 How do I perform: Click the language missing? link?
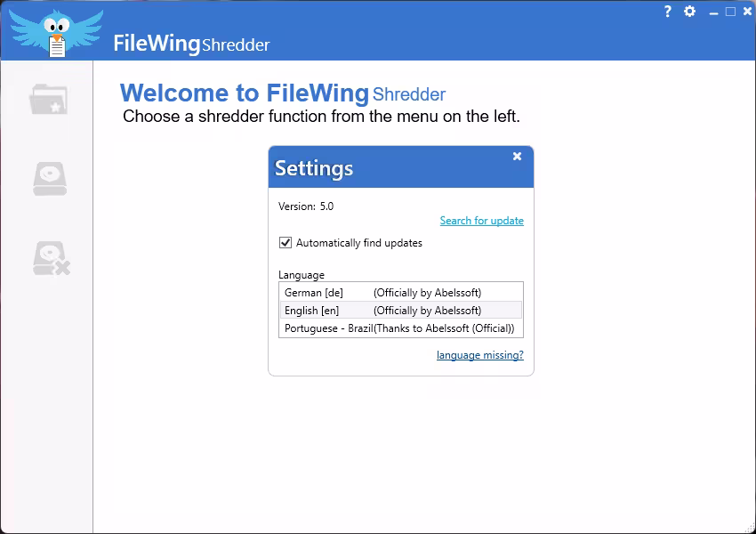(479, 355)
